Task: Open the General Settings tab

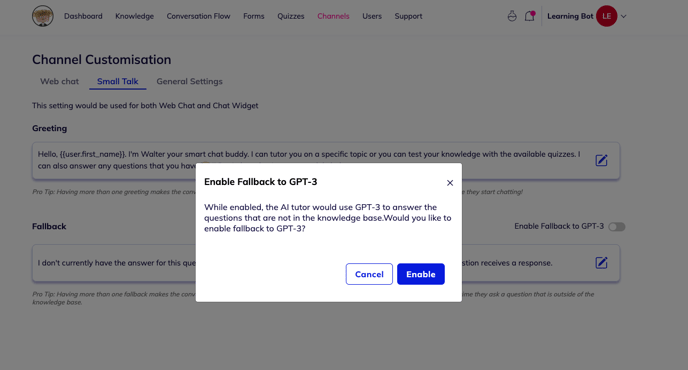Action: pos(190,81)
